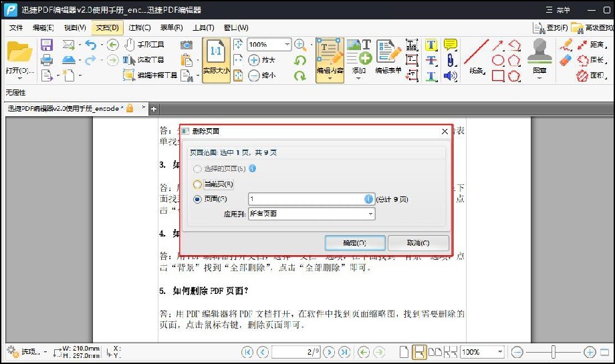This screenshot has width=615, height=364.
Task: Select the disabled selected pages (选择的页面) radio
Action: [x=197, y=169]
